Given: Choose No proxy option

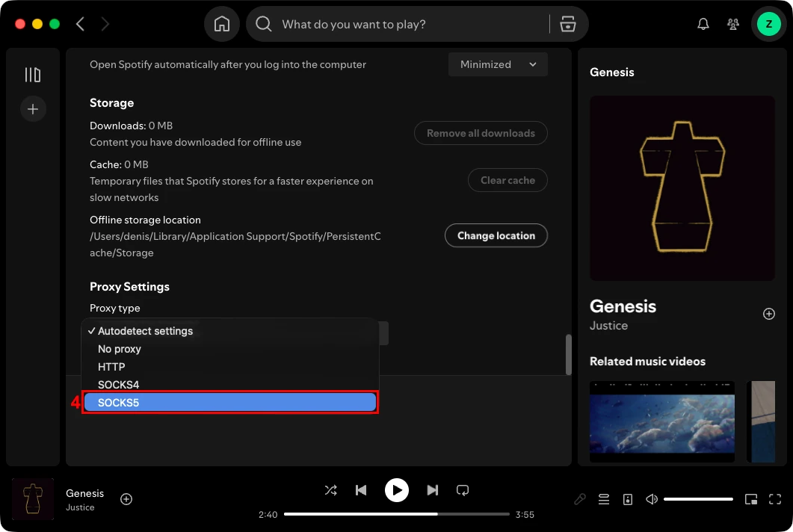Looking at the screenshot, I should (x=230, y=349).
